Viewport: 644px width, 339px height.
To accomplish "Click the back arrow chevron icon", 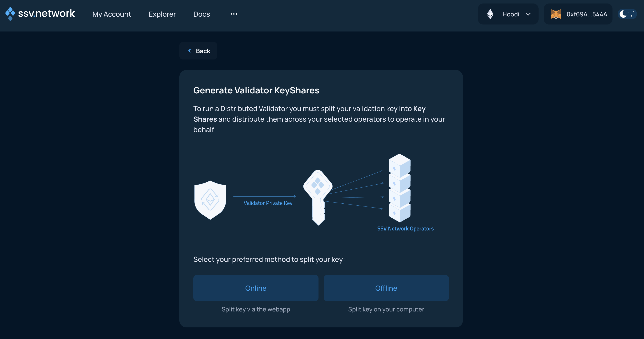I will (189, 51).
